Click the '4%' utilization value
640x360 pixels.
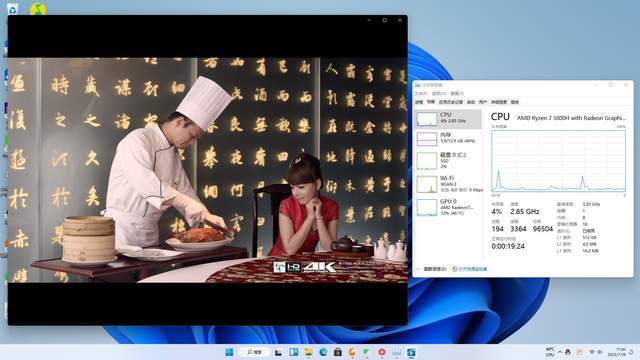[496, 211]
